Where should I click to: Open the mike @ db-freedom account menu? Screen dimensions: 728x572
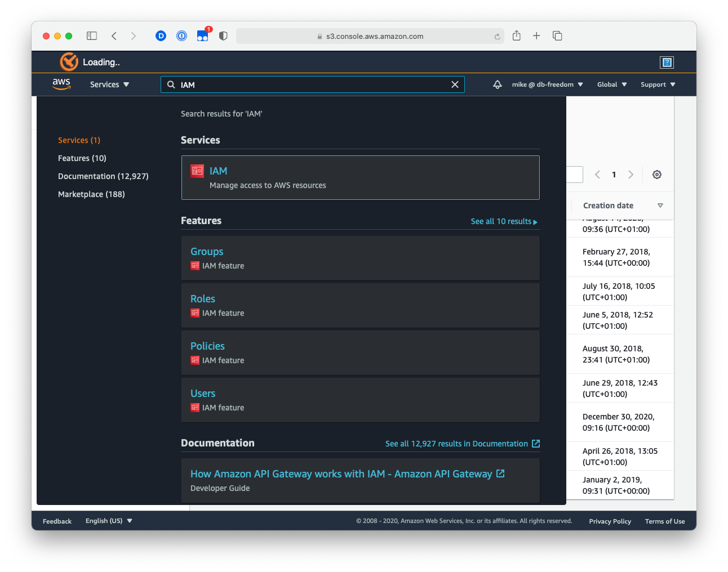(x=547, y=84)
